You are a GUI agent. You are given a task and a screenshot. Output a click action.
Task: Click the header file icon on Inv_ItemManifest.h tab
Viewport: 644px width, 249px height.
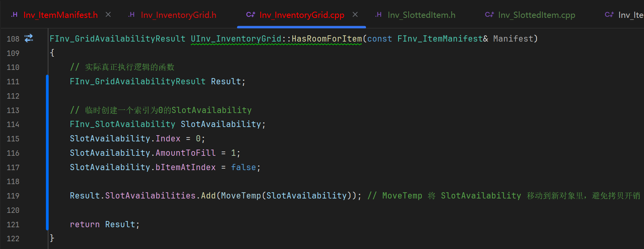coord(14,15)
